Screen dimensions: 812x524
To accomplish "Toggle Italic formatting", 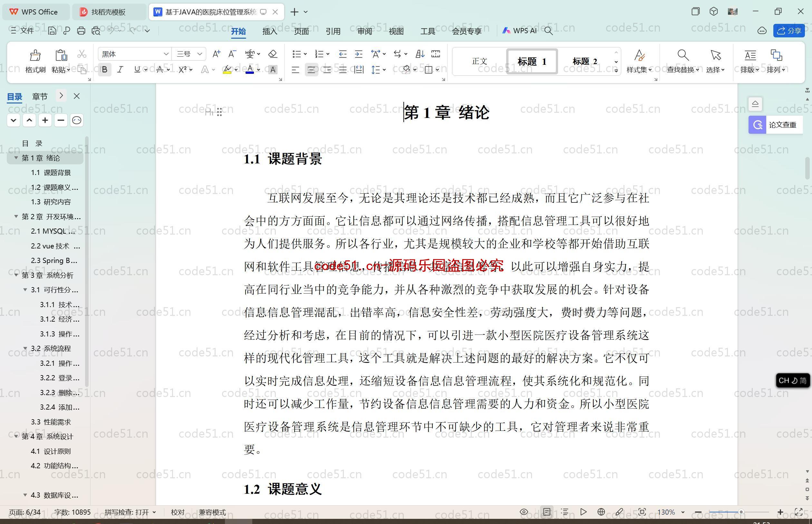I will [120, 70].
